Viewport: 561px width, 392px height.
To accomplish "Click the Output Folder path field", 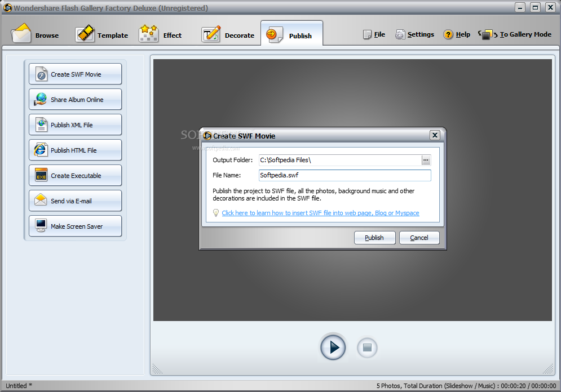I will (340, 160).
